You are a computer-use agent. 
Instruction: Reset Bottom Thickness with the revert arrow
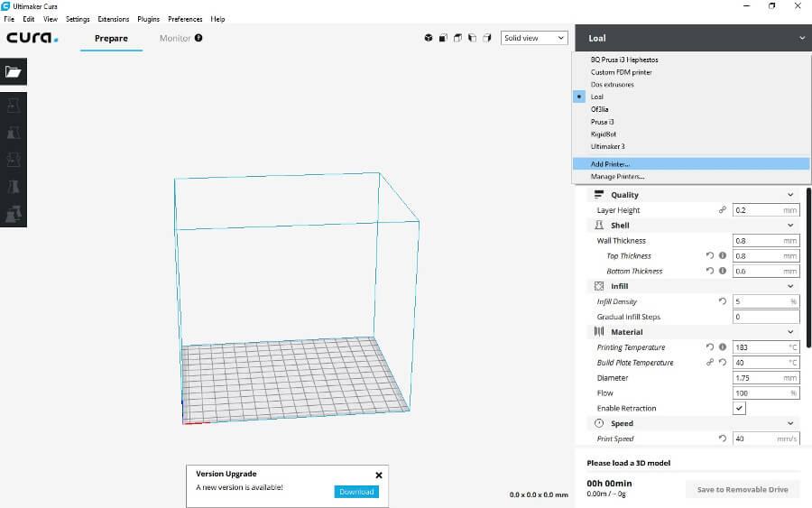[x=710, y=271]
